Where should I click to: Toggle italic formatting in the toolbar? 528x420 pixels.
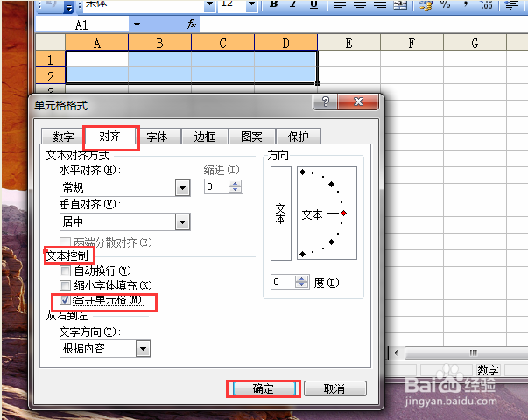[293, 4]
